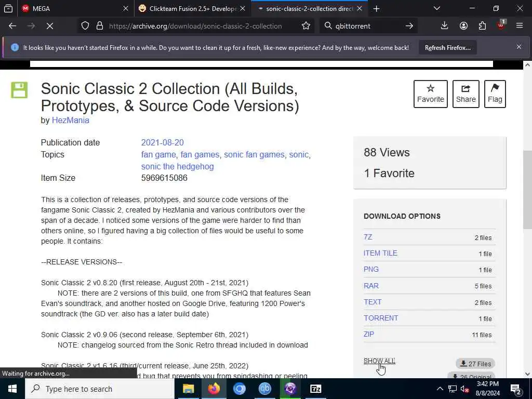Open Chromium browser from the taskbar
Viewport: 532px width, 399px height.
pos(239,389)
